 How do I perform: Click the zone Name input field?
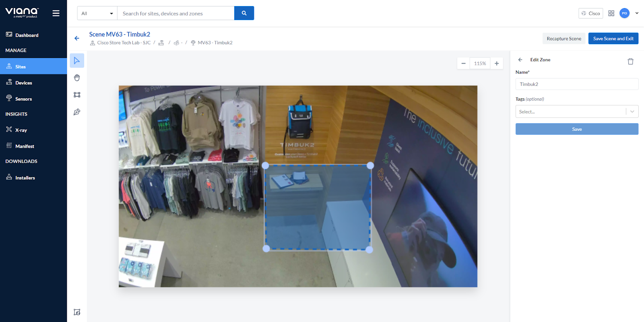tap(576, 84)
